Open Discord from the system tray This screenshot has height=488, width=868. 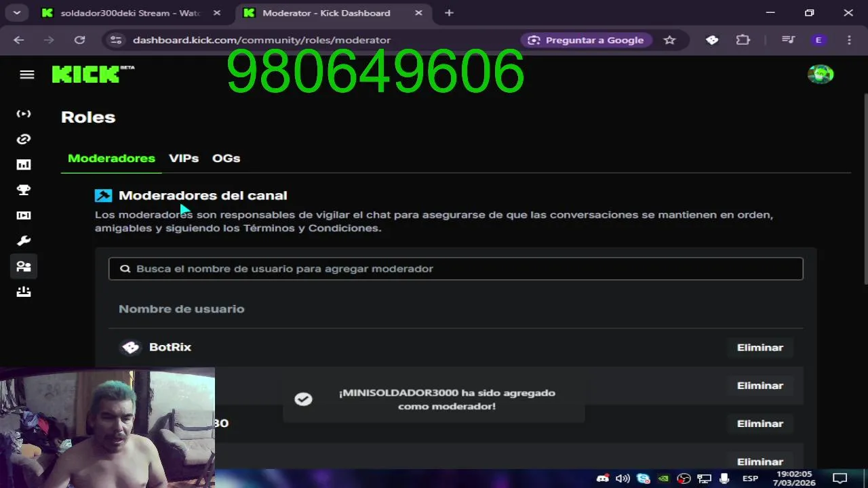(602, 479)
